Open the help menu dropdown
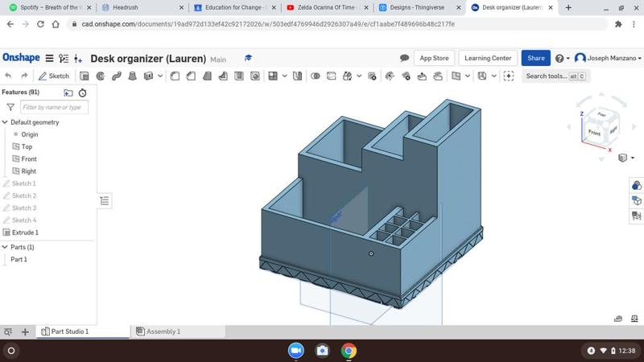 click(x=562, y=58)
